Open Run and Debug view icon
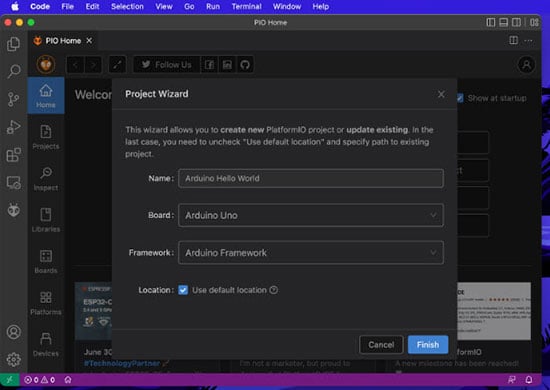 pyautogui.click(x=13, y=127)
